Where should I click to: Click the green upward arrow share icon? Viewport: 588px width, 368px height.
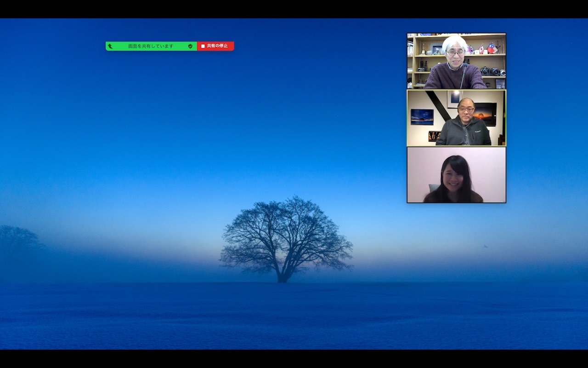(x=110, y=46)
